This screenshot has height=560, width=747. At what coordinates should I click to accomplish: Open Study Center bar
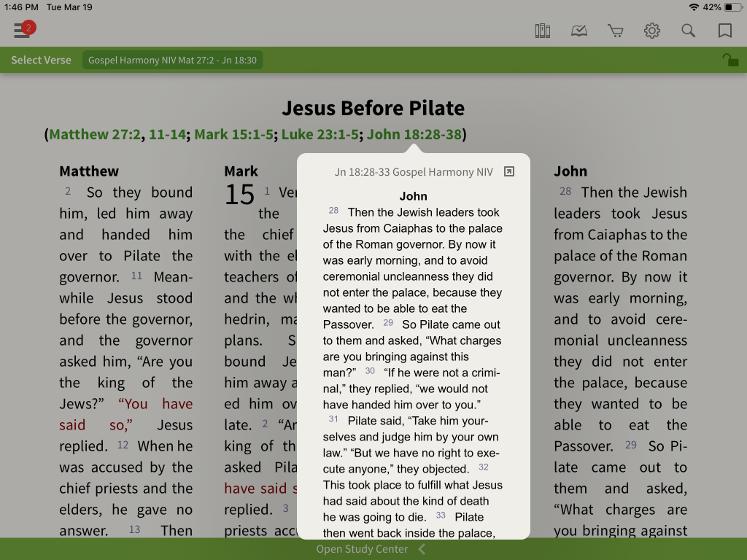click(x=371, y=549)
